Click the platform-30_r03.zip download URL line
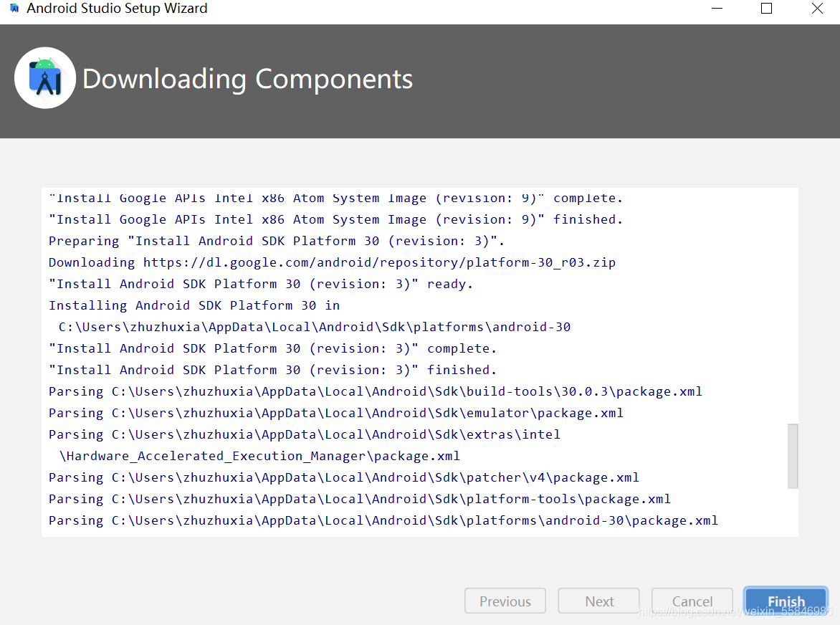840x625 pixels. coord(332,262)
